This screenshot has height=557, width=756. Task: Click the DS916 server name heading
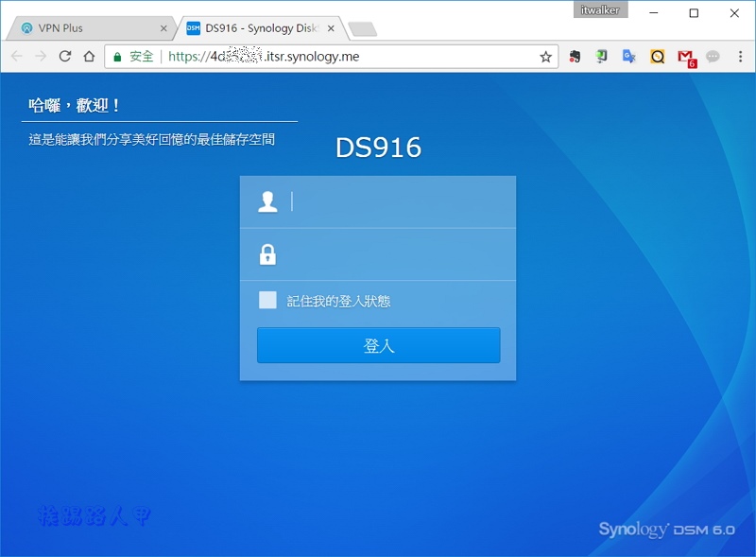click(379, 148)
